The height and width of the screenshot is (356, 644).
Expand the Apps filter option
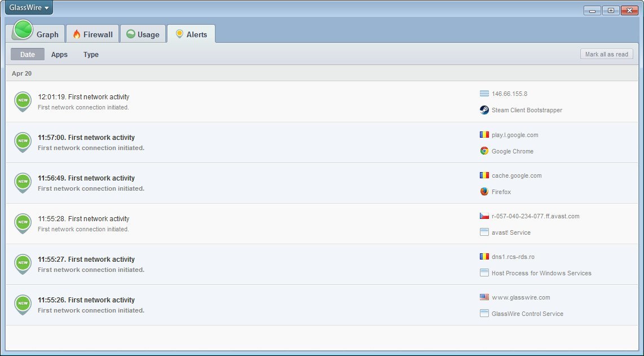point(59,54)
